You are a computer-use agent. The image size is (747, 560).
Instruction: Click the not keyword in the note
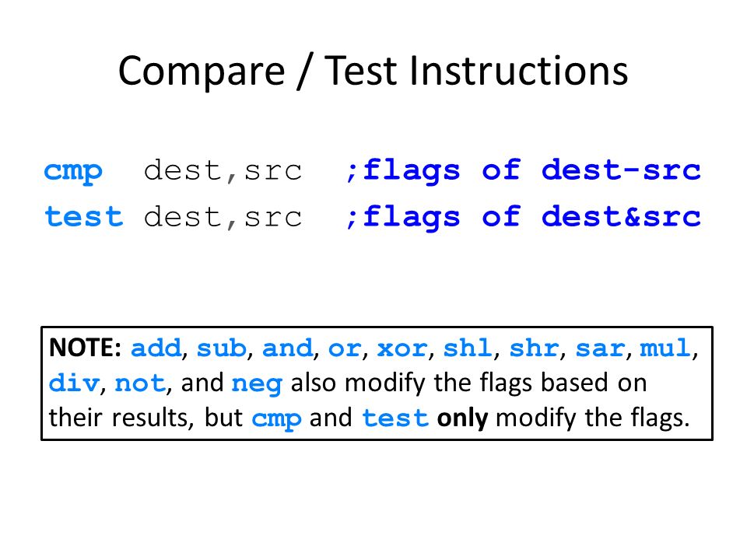(x=139, y=383)
